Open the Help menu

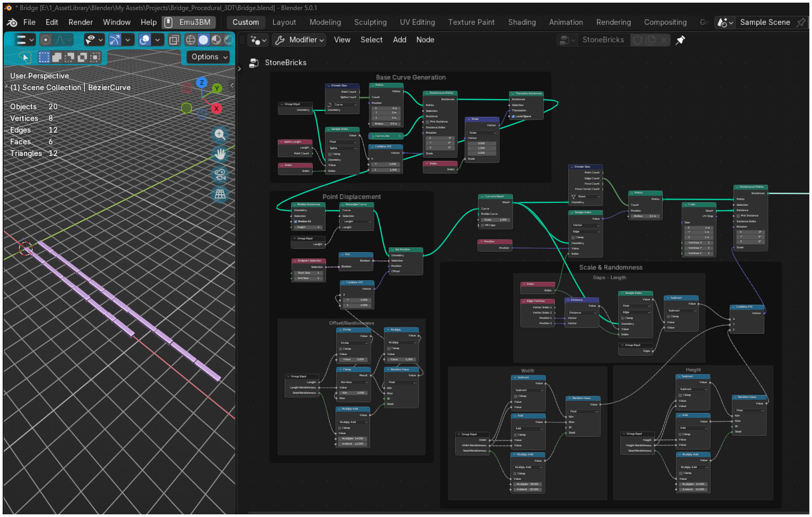tap(149, 22)
